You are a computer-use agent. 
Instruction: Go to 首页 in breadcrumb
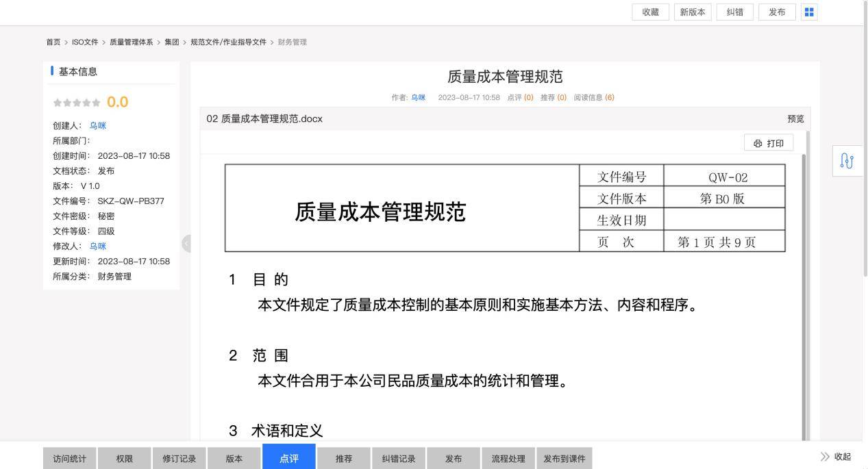click(x=53, y=42)
